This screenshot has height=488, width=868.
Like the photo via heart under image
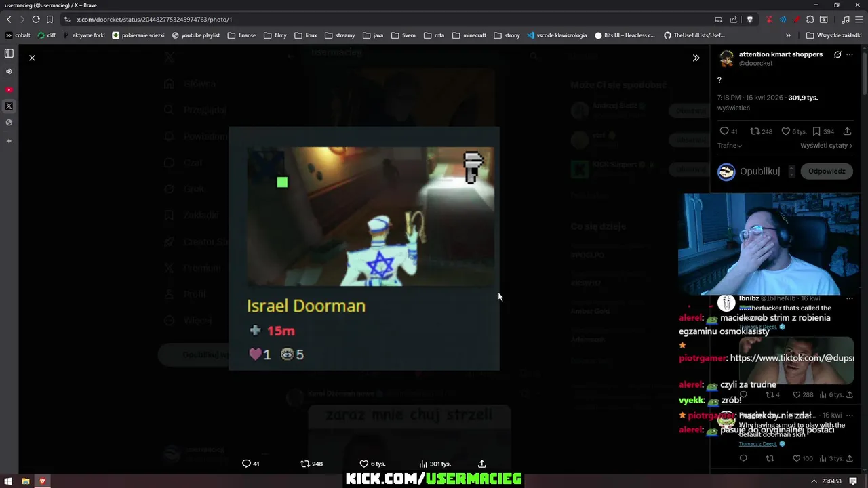[x=372, y=464]
